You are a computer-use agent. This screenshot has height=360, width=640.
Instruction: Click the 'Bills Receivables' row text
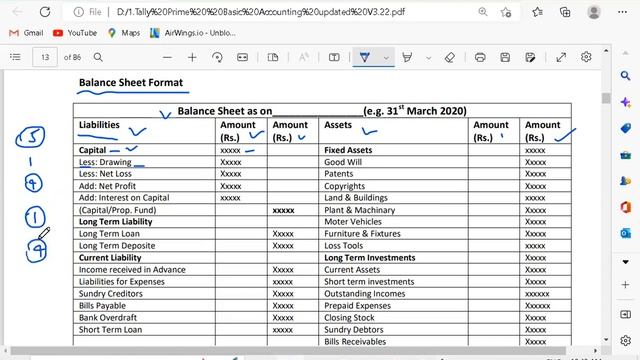[355, 342]
